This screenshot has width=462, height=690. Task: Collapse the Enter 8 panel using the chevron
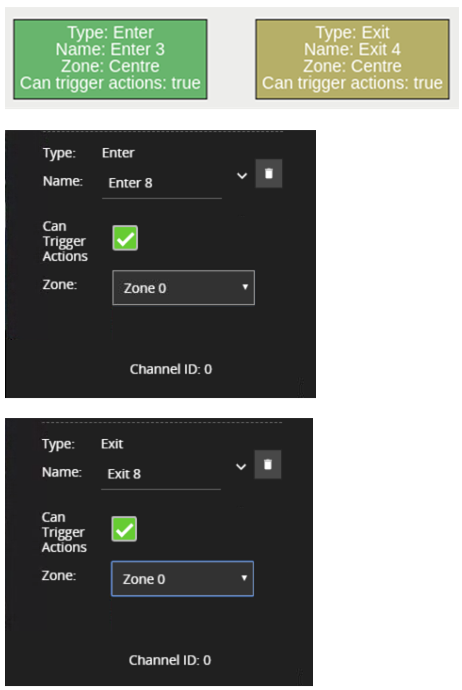[x=242, y=176]
